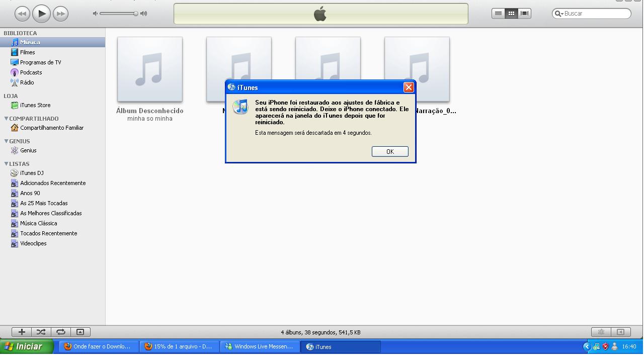Toggle repeat playback
Image resolution: width=644 pixels, height=362 pixels.
tap(60, 332)
